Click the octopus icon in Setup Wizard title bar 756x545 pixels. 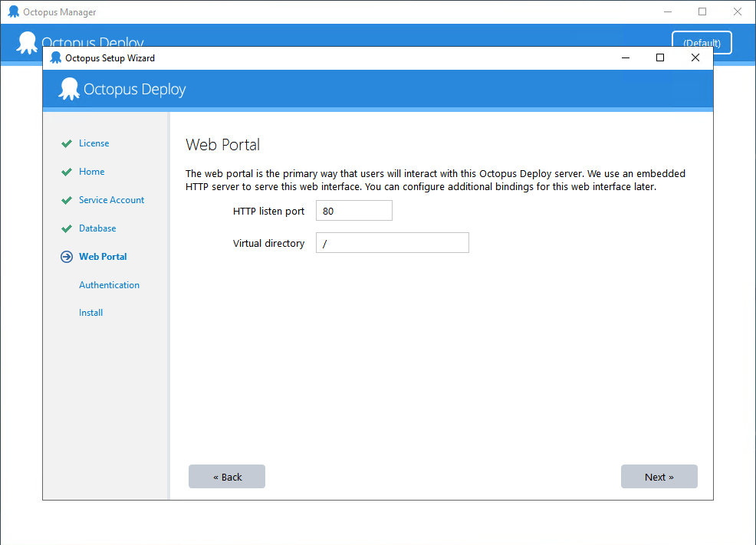click(x=56, y=57)
